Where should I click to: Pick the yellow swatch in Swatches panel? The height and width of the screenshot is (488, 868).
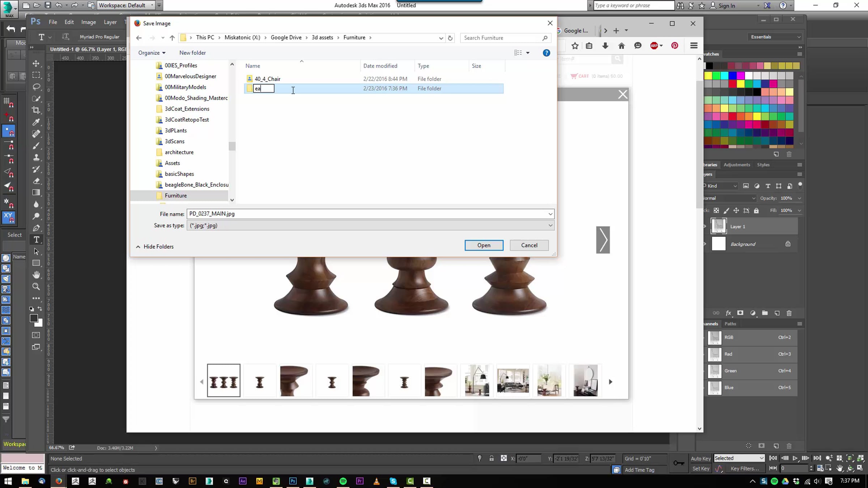click(x=708, y=76)
